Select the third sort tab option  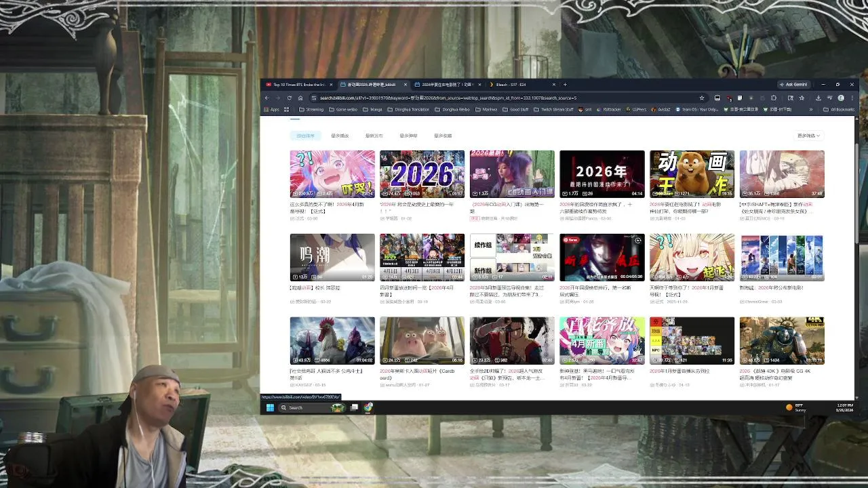pos(374,136)
